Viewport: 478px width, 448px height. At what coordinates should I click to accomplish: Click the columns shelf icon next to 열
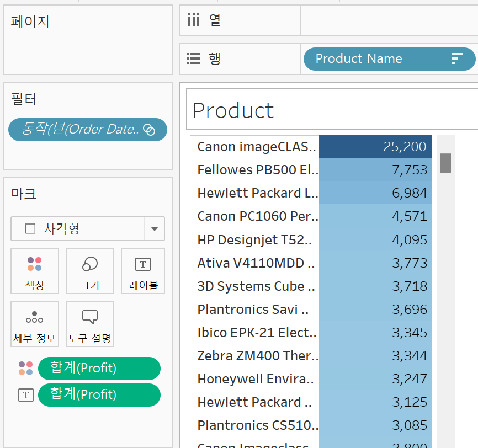pyautogui.click(x=194, y=20)
